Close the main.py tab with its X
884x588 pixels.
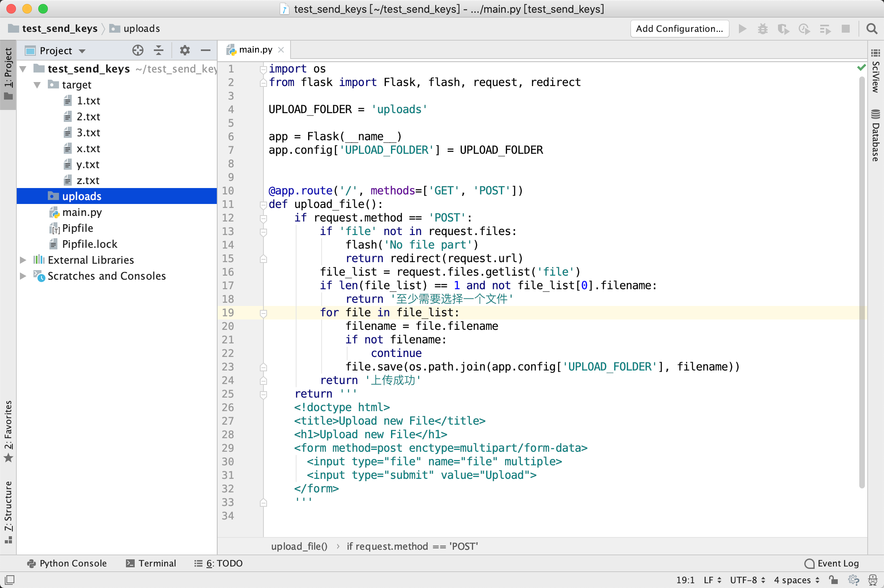(x=281, y=50)
